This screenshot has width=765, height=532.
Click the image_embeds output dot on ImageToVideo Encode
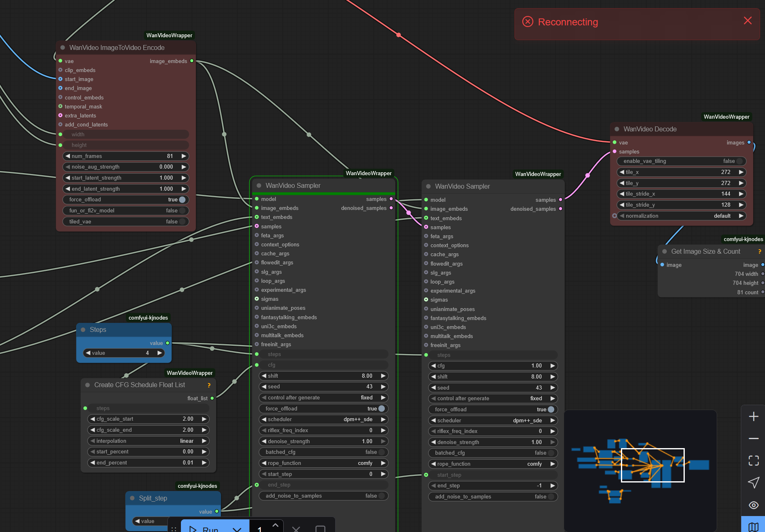[192, 61]
